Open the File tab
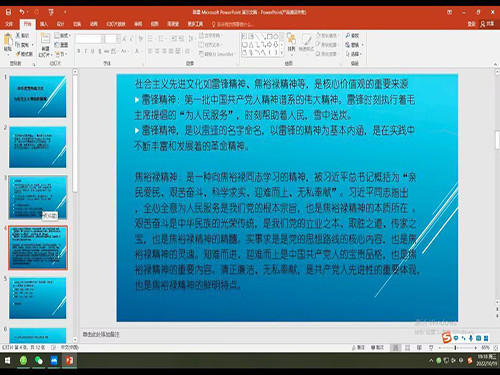Image resolution: width=500 pixels, height=375 pixels. coord(9,24)
